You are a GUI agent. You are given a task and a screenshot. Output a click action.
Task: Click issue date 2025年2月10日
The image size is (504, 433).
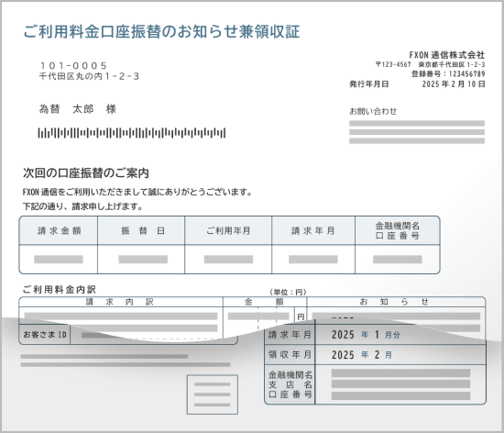click(454, 84)
